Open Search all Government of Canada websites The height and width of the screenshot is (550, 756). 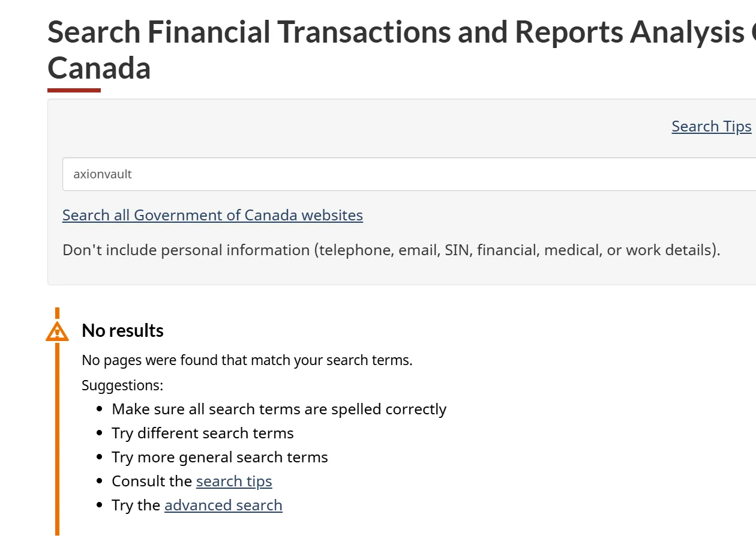point(212,215)
